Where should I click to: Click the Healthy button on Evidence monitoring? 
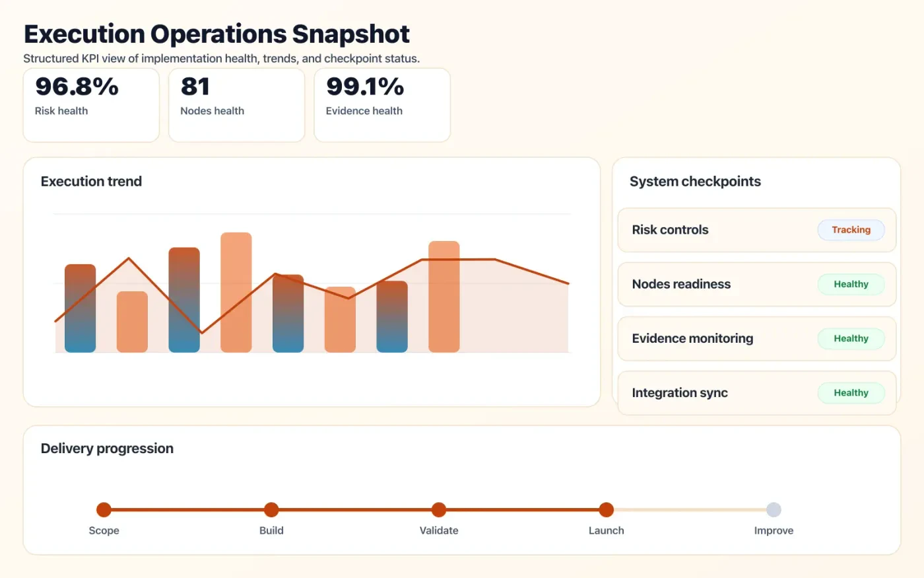851,338
